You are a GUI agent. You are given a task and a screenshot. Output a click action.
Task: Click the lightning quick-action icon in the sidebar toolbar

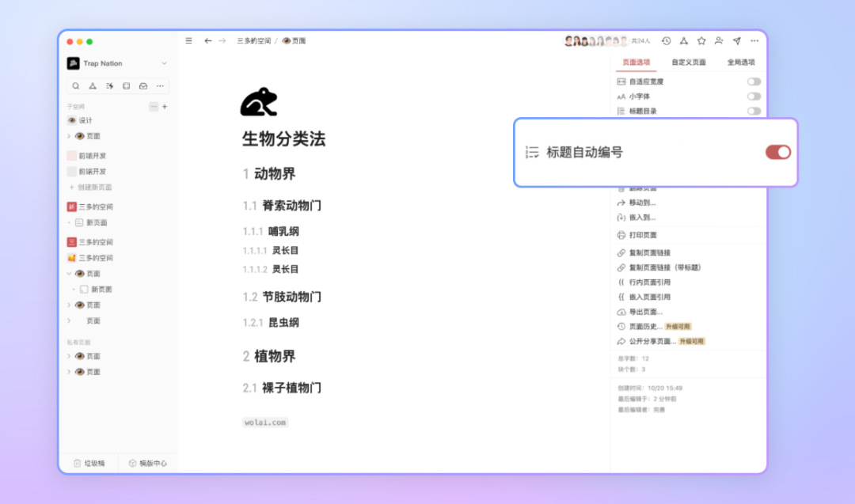tap(109, 86)
